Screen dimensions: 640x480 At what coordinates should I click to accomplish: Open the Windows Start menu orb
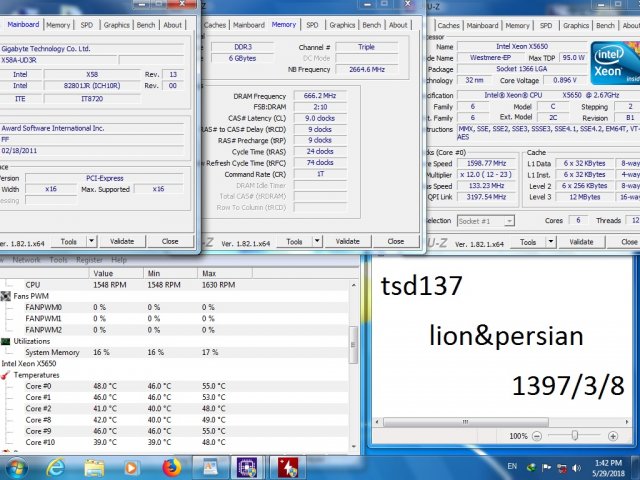coord(16,468)
